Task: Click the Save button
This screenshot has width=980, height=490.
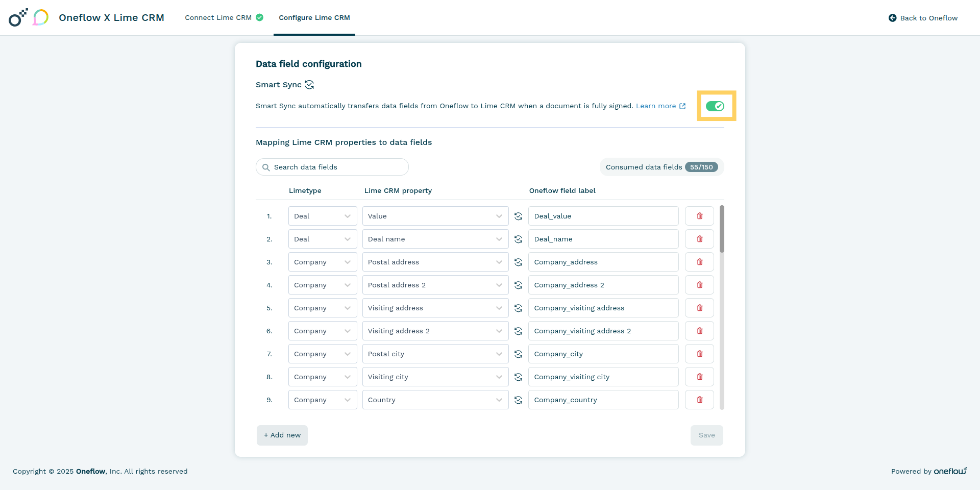Action: coord(707,435)
